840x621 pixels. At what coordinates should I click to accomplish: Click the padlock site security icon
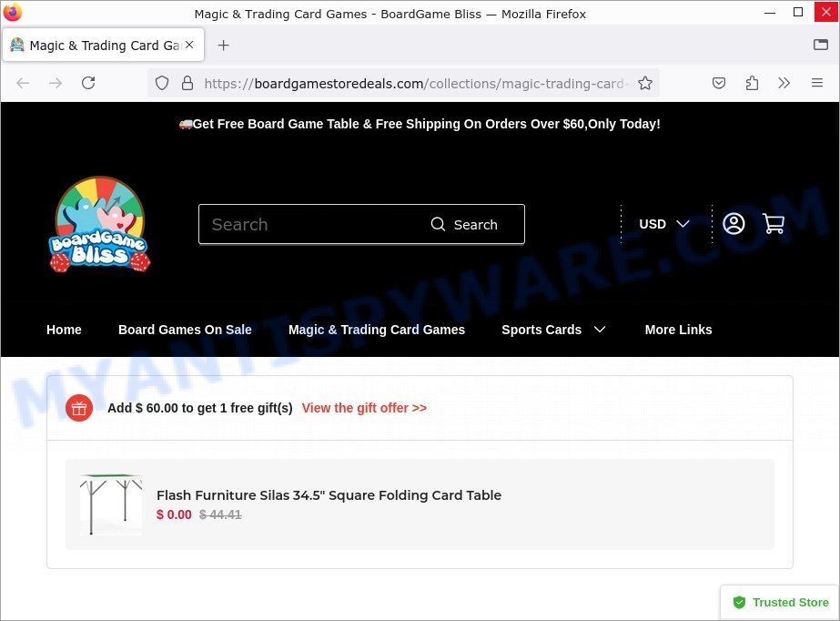(187, 83)
